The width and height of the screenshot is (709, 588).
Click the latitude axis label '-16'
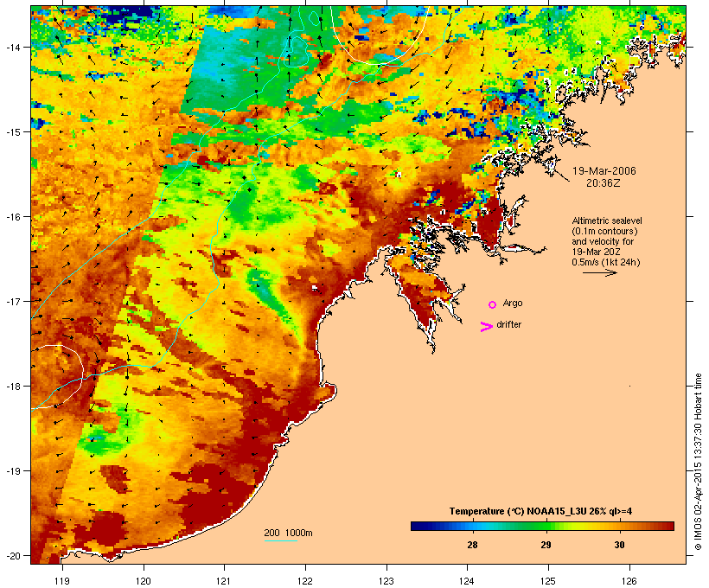coord(12,217)
